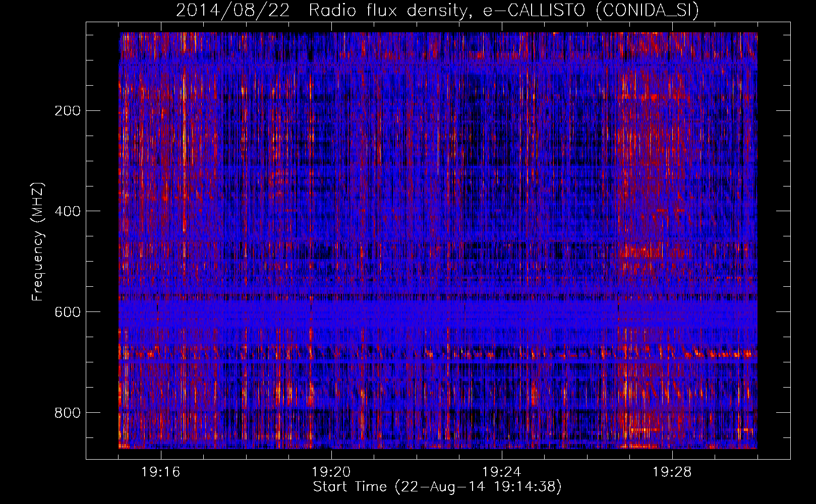
Task: Select the 600 frequency tick label
Action: (68, 312)
